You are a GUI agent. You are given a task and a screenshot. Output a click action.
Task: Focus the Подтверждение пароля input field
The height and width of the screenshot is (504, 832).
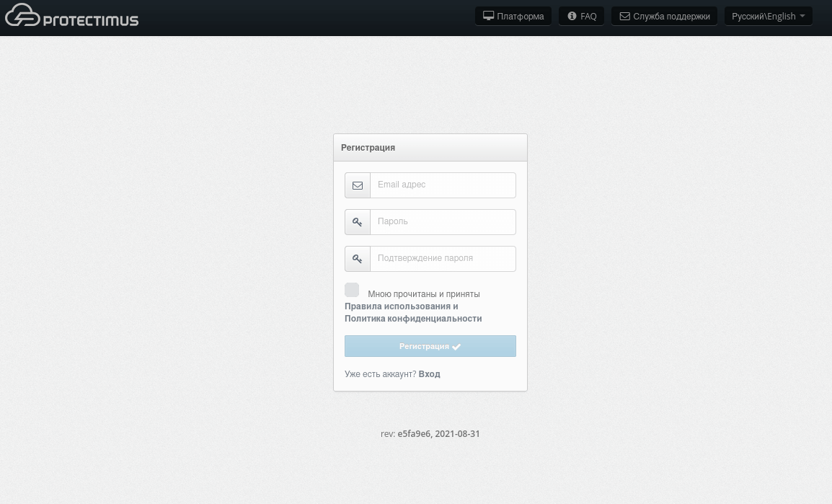pyautogui.click(x=443, y=259)
